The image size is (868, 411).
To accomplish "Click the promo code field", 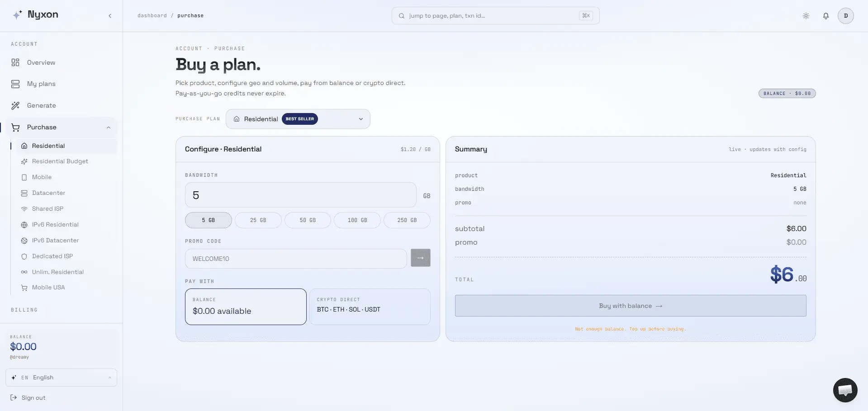I will 296,259.
